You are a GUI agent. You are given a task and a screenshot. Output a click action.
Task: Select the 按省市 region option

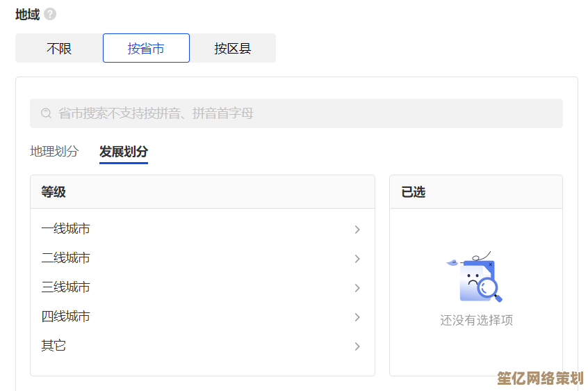click(x=146, y=49)
